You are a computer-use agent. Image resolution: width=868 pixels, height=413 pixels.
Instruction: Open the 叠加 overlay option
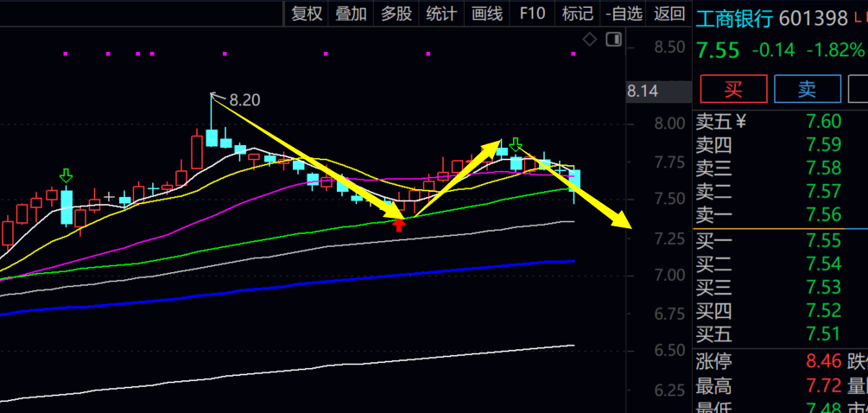(352, 13)
